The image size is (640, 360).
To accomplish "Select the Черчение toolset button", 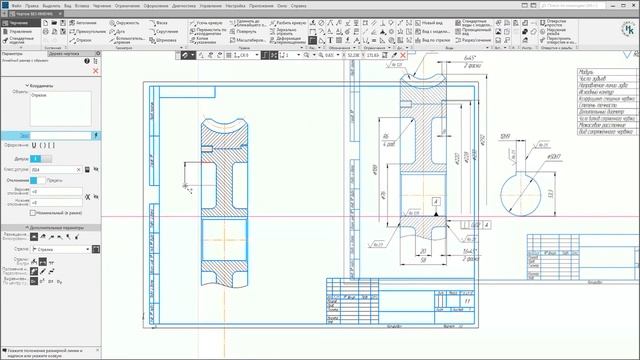I will pos(20,23).
